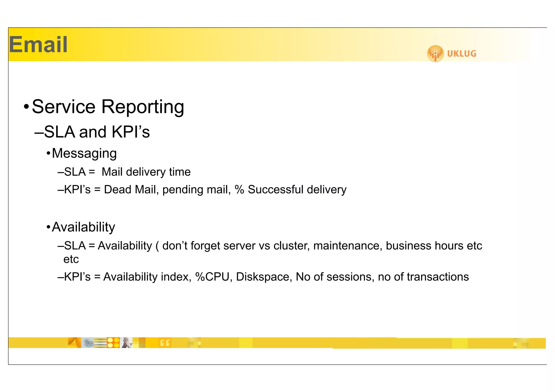
Task: Click the Messaging bullet point
Action: point(82,153)
